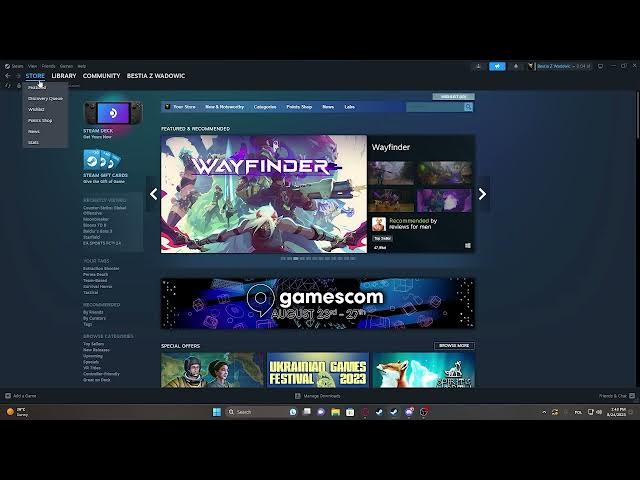This screenshot has width=640, height=480.
Task: Open the Ukrainian Games Festival 2023 offer
Action: [318, 370]
